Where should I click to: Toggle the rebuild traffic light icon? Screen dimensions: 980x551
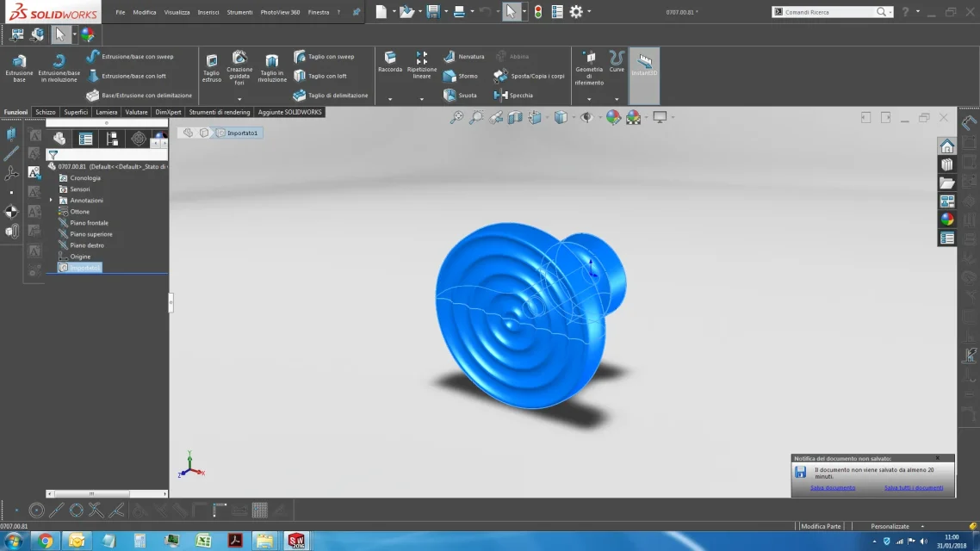[x=538, y=12]
